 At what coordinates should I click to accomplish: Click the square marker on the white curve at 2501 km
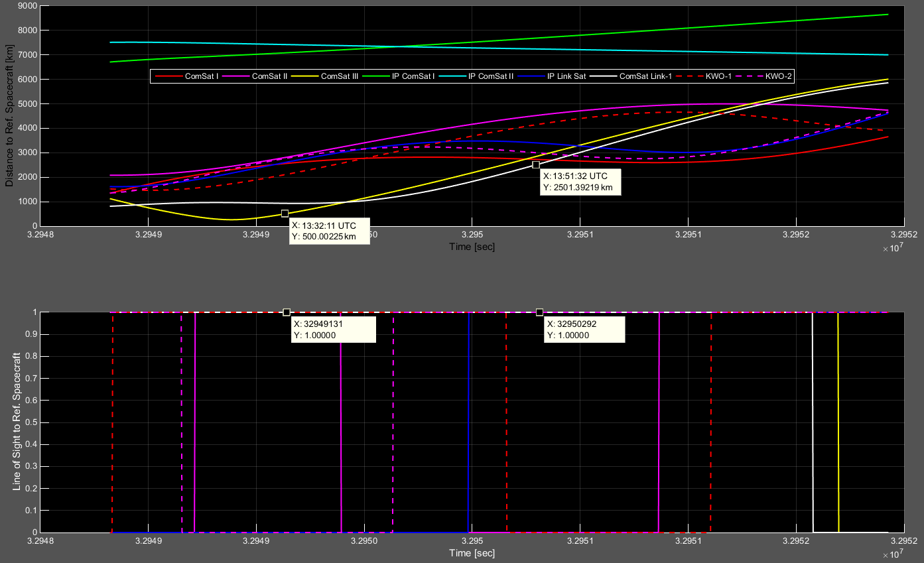tap(536, 164)
